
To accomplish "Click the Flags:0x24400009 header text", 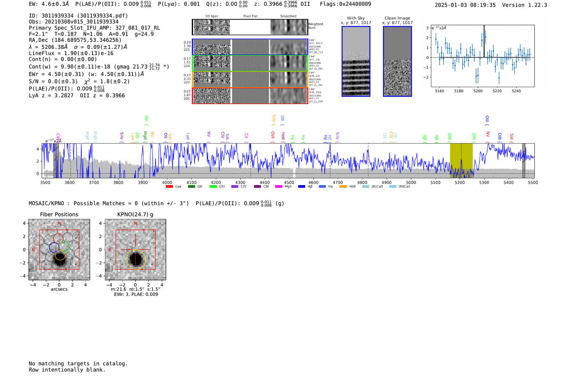I will 346,4.
